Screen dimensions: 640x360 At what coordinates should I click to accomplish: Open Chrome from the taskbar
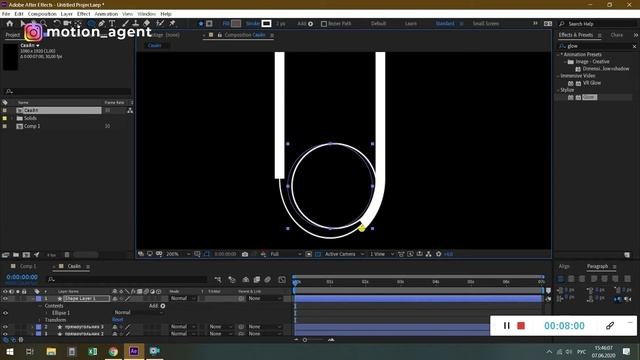coord(113,351)
